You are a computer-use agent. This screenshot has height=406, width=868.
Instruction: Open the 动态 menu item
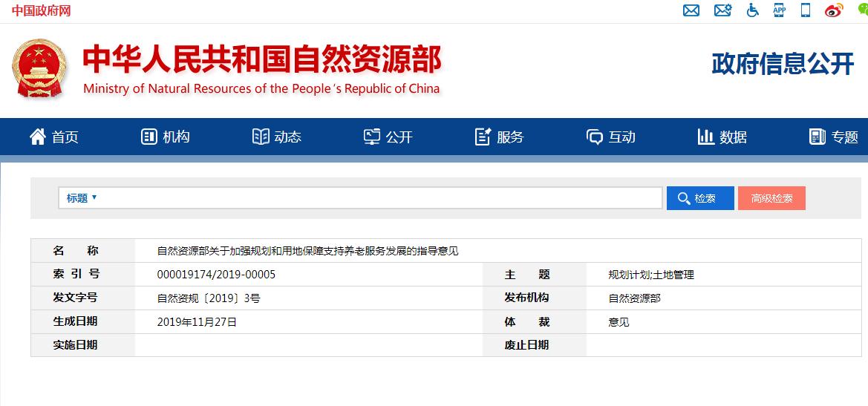click(288, 137)
